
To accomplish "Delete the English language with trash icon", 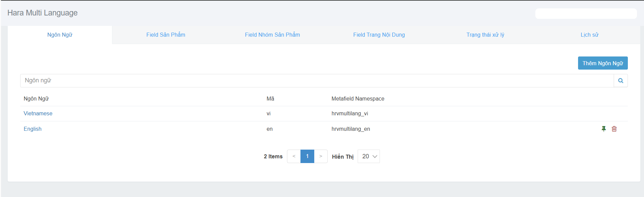I will click(x=614, y=129).
